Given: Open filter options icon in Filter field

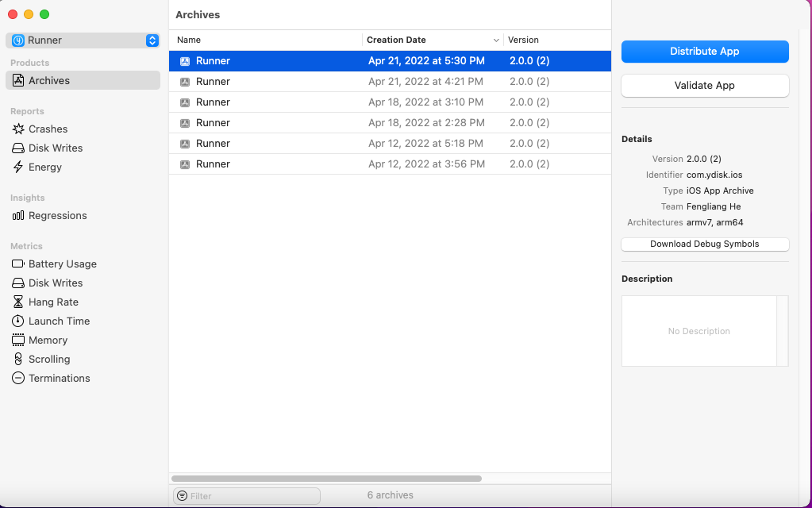Looking at the screenshot, I should click(182, 496).
